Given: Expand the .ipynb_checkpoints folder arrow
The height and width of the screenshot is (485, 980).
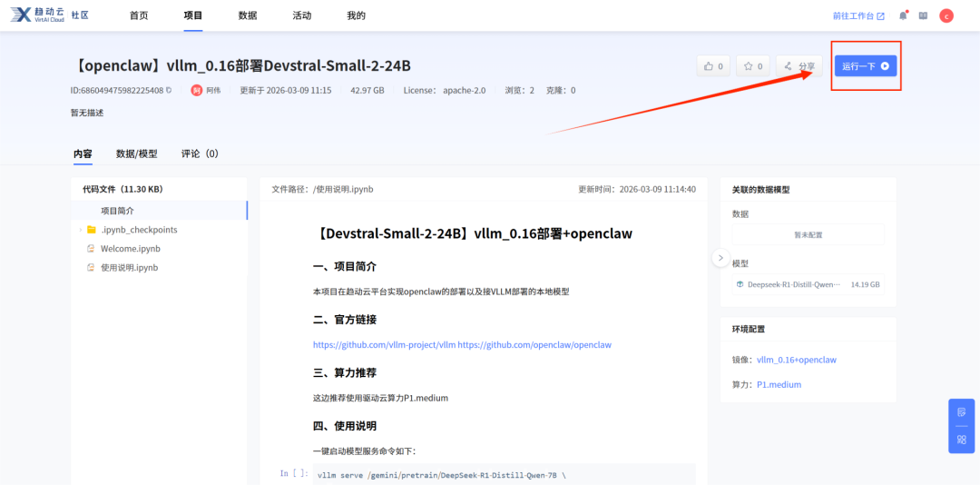Looking at the screenshot, I should tap(80, 230).
